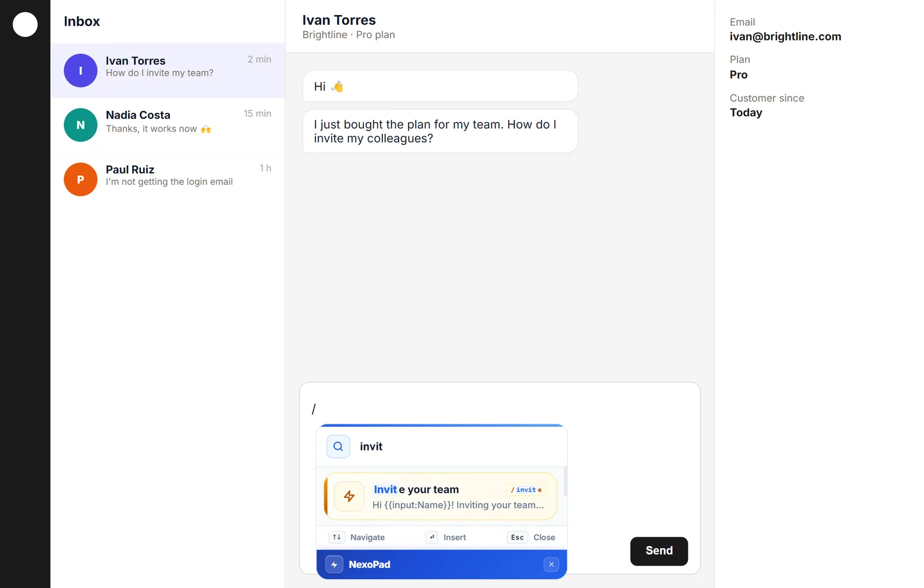This screenshot has width=924, height=588.
Task: Click the Enter key Insert icon
Action: [x=432, y=537]
